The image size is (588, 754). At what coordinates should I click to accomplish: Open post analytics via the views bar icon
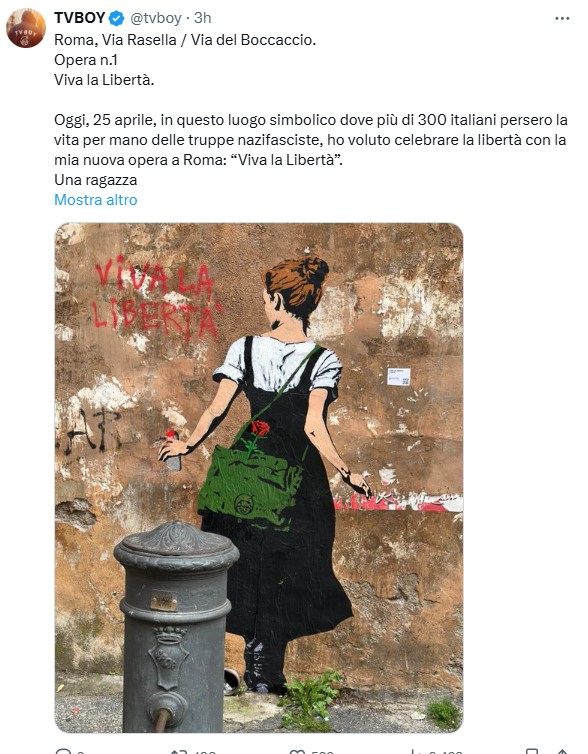pyautogui.click(x=414, y=751)
